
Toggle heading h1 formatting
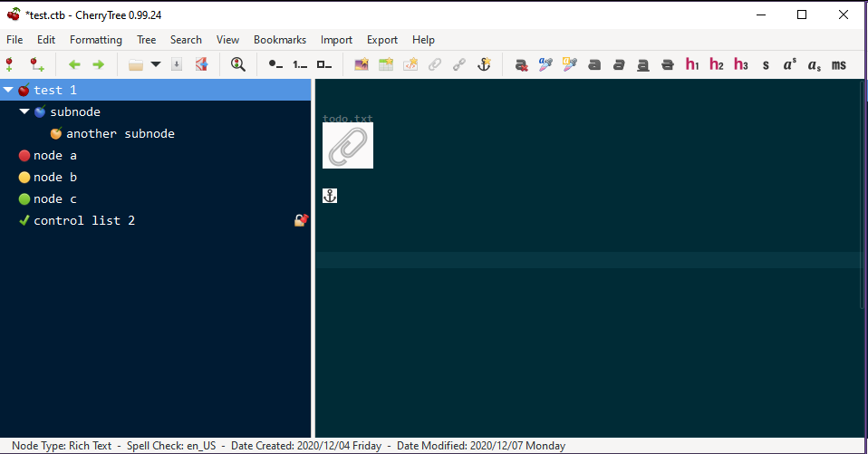point(692,64)
